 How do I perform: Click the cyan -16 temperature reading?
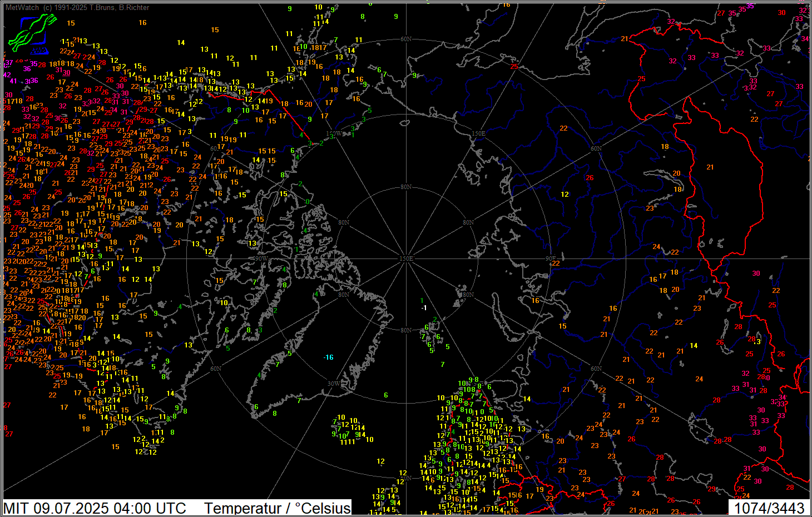329,357
